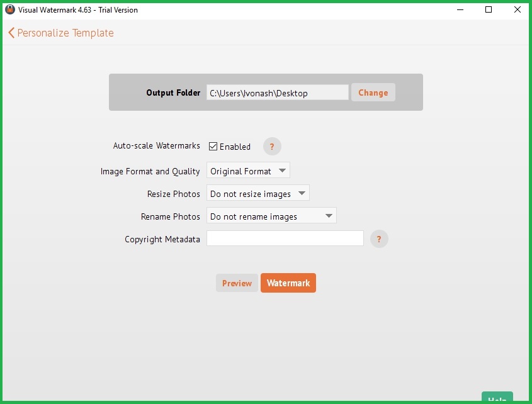
Task: Return to Personalize Template
Action: [65, 33]
